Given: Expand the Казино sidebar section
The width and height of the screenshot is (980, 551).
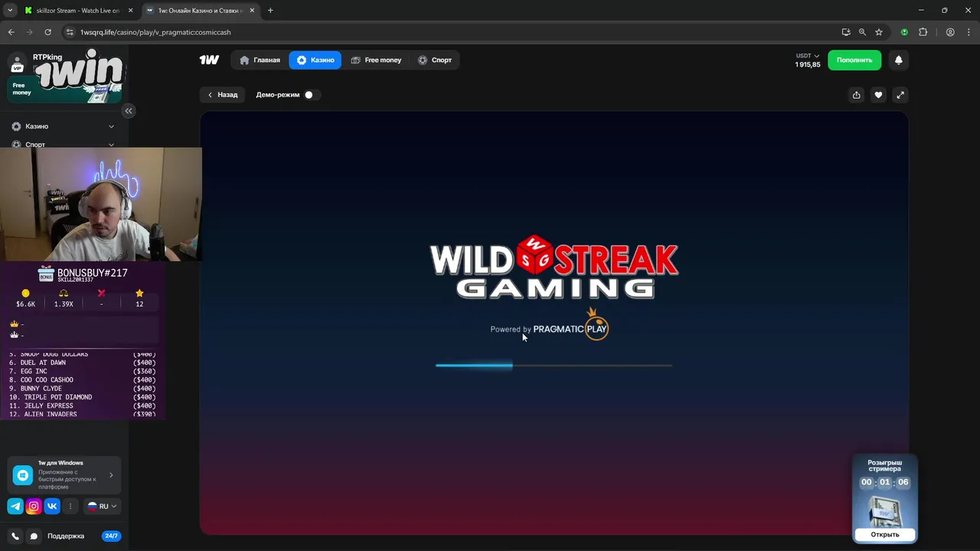Looking at the screenshot, I should pos(63,126).
